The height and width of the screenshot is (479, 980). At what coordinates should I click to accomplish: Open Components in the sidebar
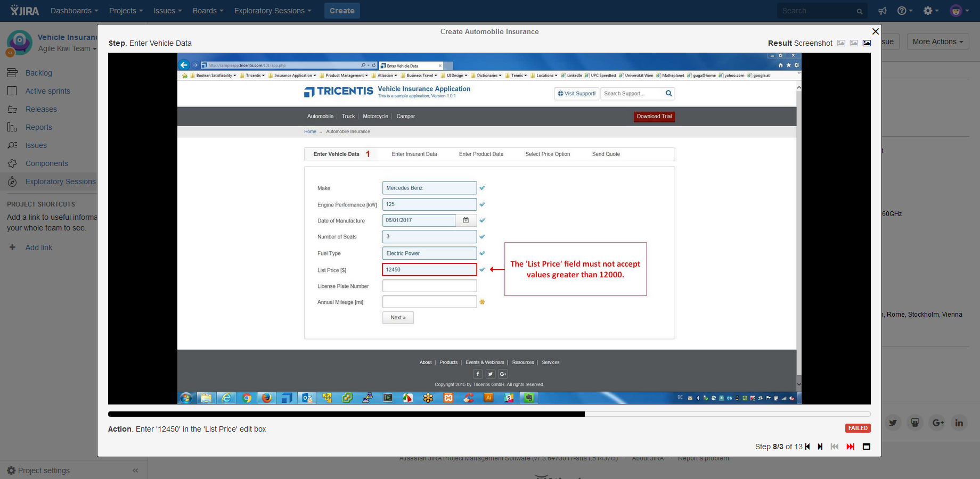tap(47, 163)
